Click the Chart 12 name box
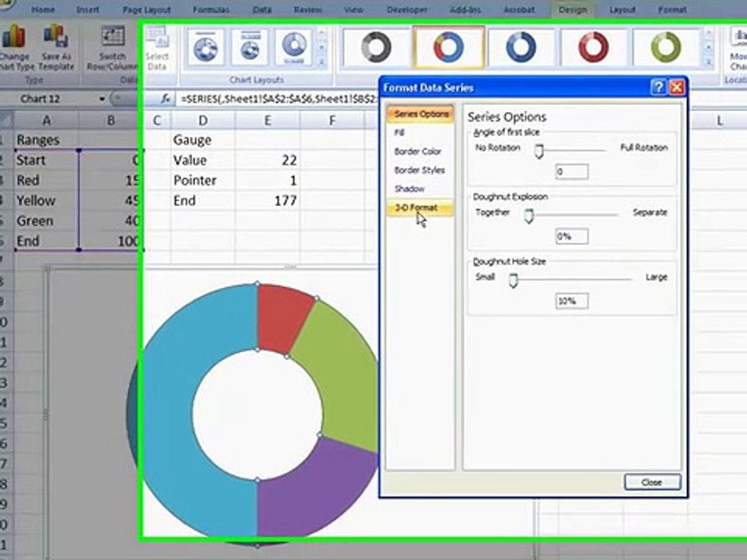Screen dimensions: 747x560 (40, 99)
